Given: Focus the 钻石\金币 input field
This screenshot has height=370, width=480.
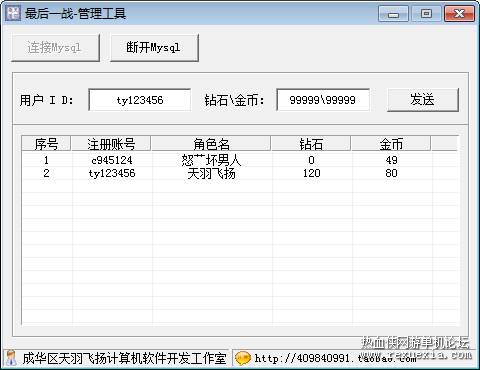Looking at the screenshot, I should click(323, 100).
